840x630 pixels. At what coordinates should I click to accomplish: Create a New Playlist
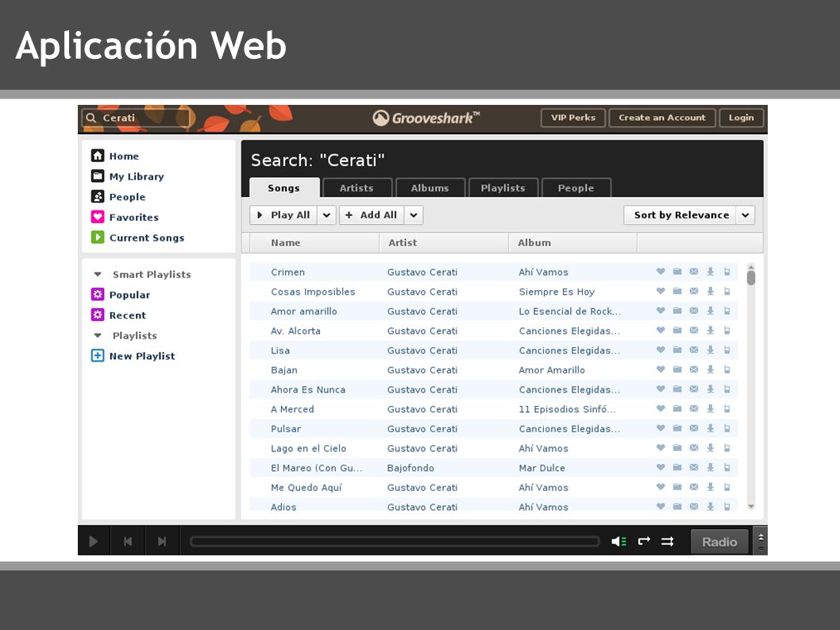(x=133, y=355)
